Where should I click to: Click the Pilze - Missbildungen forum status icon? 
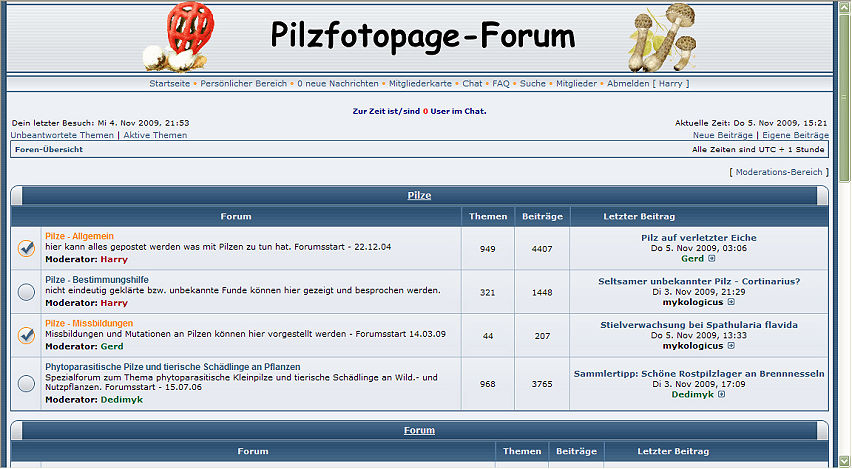26,335
